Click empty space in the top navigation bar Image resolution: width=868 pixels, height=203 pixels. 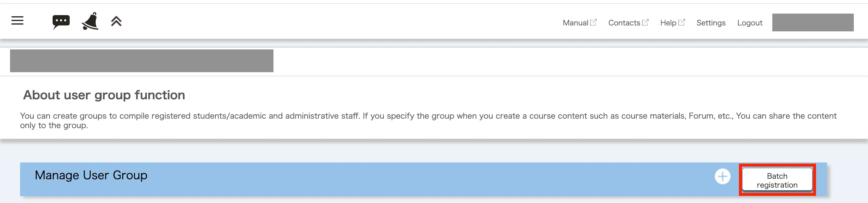[337, 22]
